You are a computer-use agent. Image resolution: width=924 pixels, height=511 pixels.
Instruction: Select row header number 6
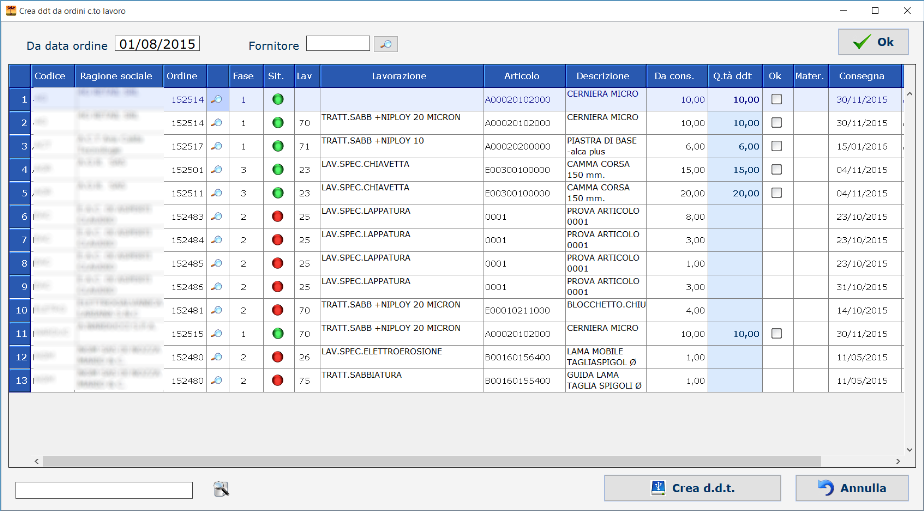point(20,216)
